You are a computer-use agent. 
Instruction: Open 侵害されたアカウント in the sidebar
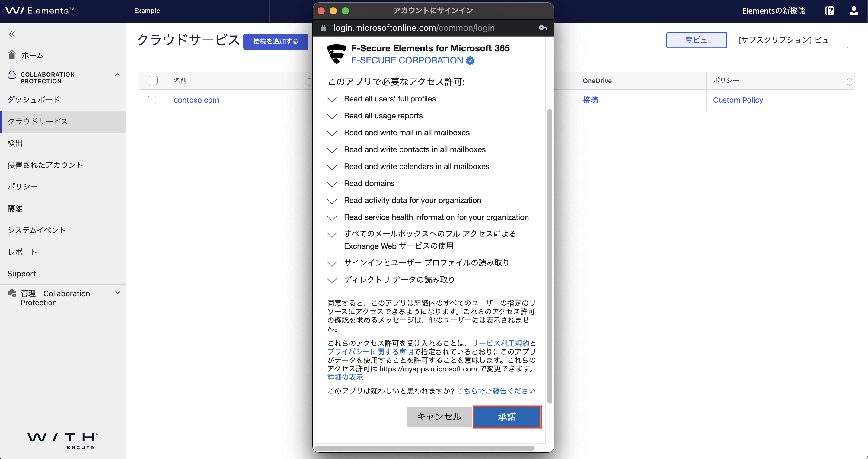pyautogui.click(x=45, y=165)
